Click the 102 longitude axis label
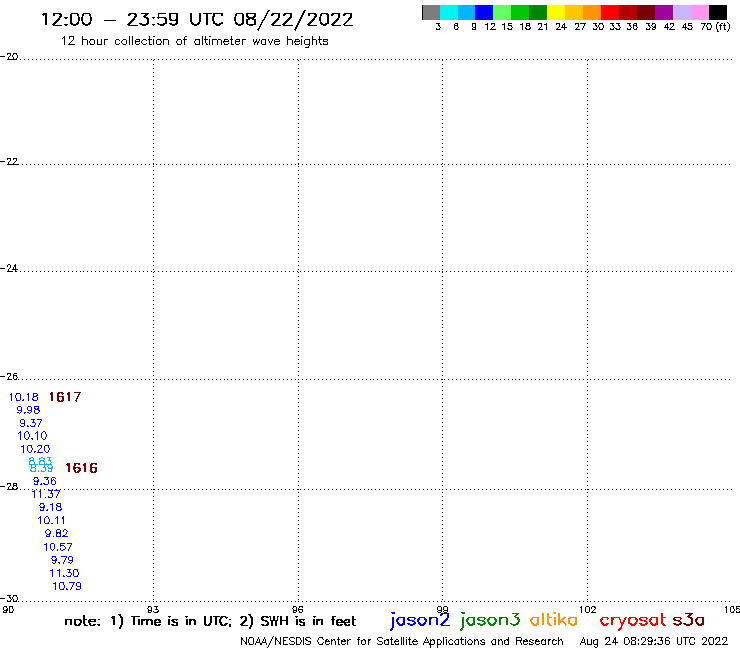This screenshot has width=740, height=650. [x=587, y=609]
